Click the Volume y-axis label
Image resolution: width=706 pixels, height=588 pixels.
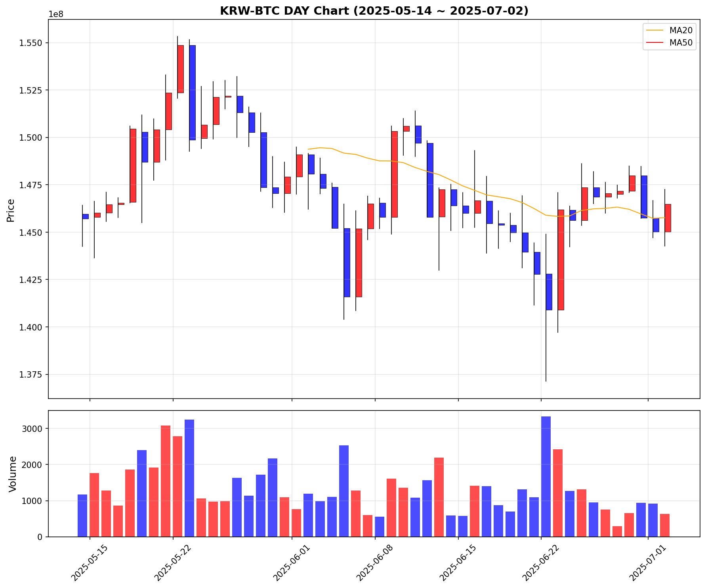pos(13,474)
